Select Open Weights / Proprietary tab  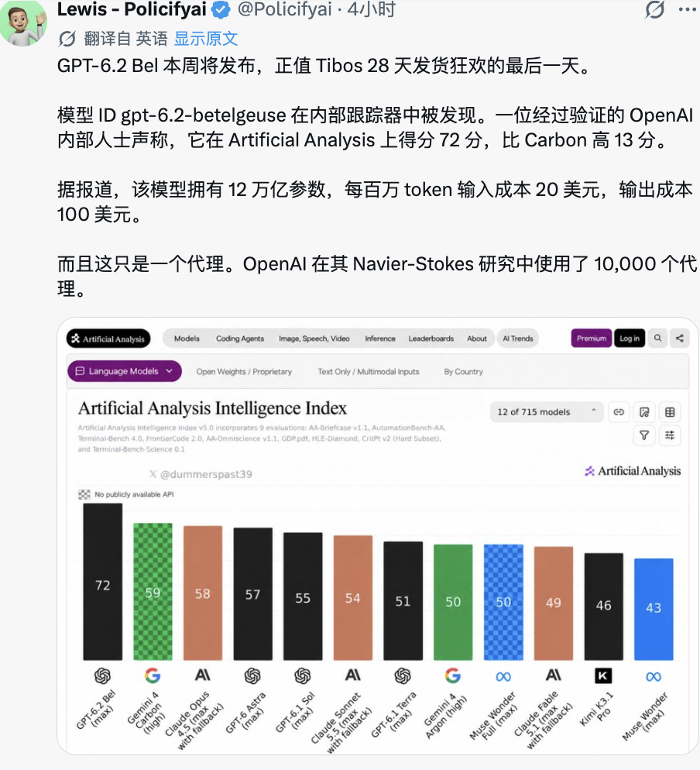[x=244, y=372]
